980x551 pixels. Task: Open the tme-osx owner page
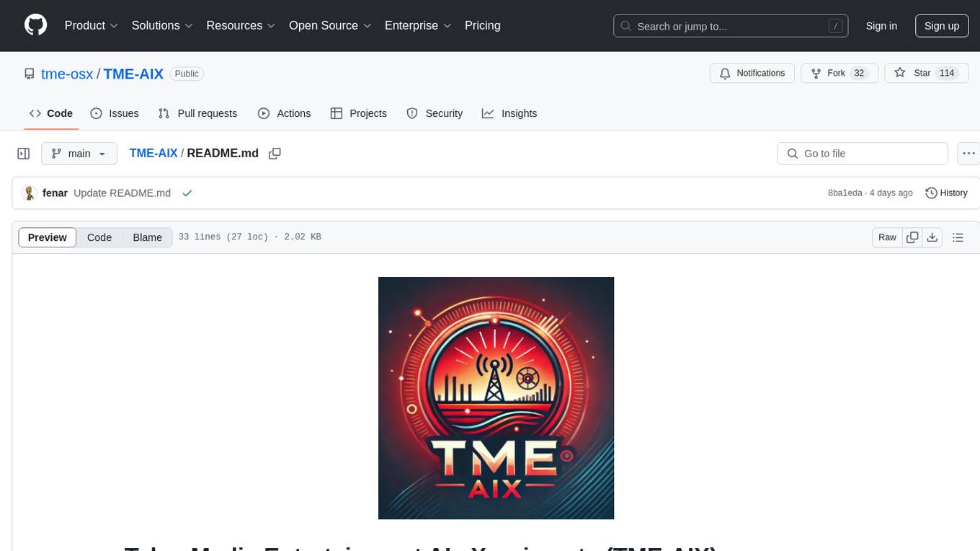(x=67, y=74)
